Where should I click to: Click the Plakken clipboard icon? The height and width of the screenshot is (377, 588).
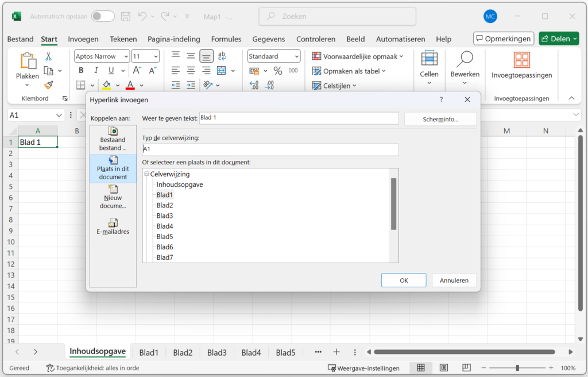pyautogui.click(x=28, y=60)
